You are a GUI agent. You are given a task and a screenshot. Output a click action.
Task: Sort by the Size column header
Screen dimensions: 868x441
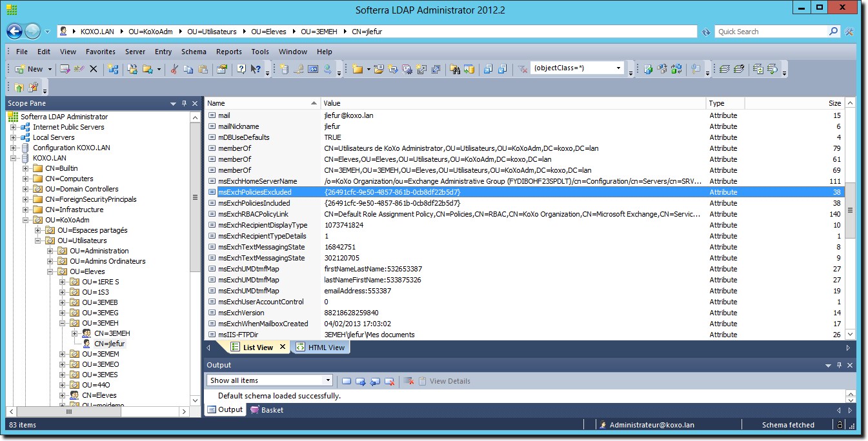(794, 103)
